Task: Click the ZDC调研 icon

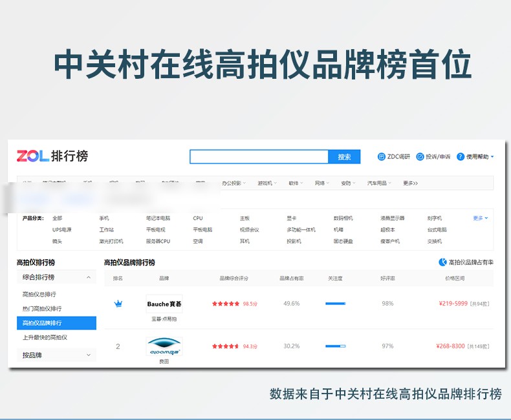Action: [x=381, y=156]
